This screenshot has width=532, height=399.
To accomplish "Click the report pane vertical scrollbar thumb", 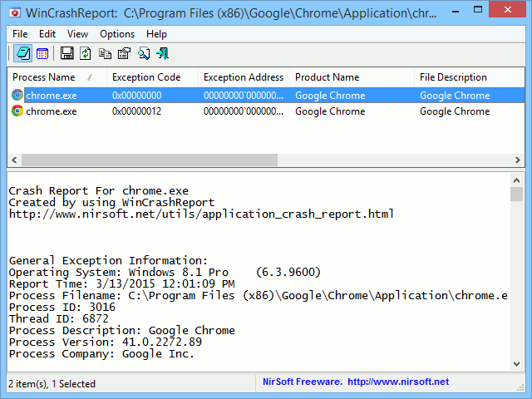I will [516, 195].
